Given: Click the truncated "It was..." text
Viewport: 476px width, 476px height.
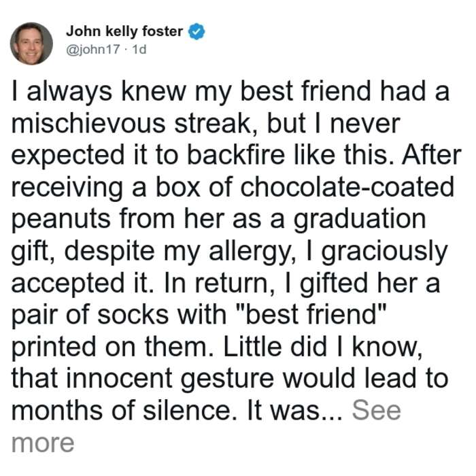Looking at the screenshot, I should pyautogui.click(x=294, y=410).
